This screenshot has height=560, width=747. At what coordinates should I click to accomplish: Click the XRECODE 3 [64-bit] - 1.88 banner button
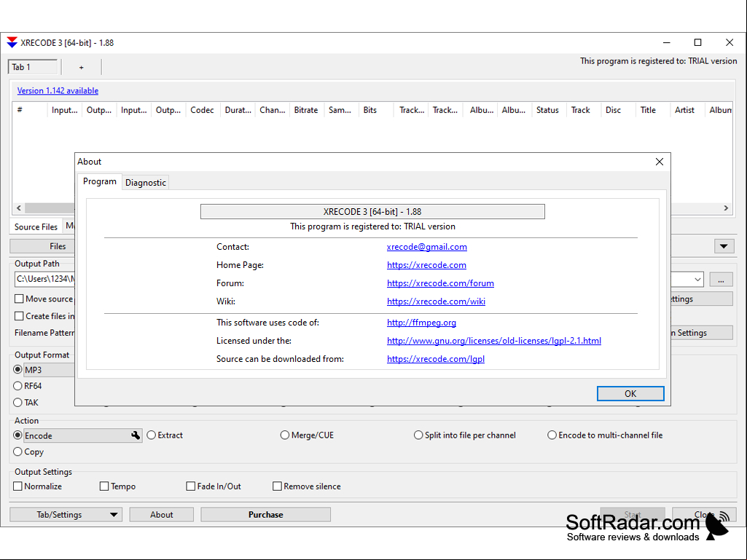372,211
